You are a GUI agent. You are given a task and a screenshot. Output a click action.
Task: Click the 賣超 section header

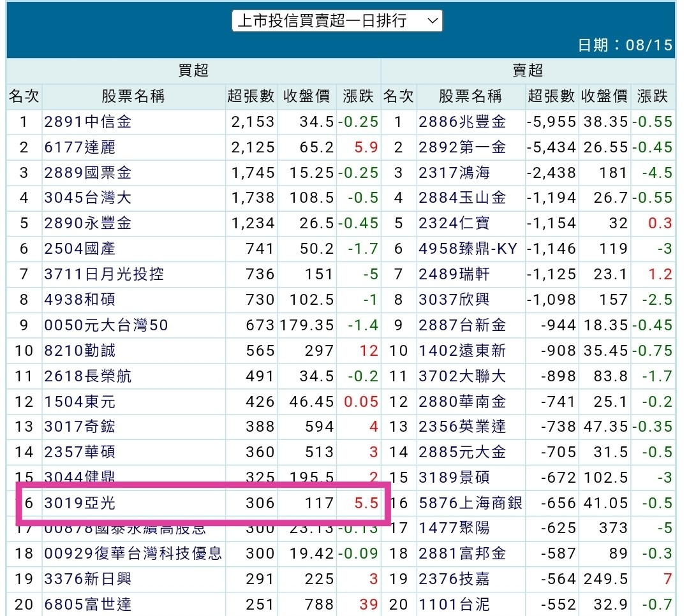[528, 70]
